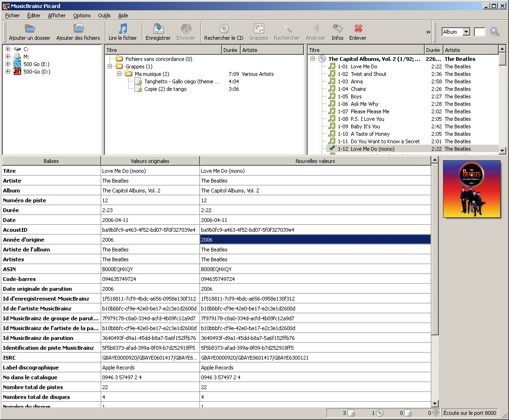Expand the 500 Go (E:) drive node
Screen dimensions: 509x420
click(x=8, y=64)
